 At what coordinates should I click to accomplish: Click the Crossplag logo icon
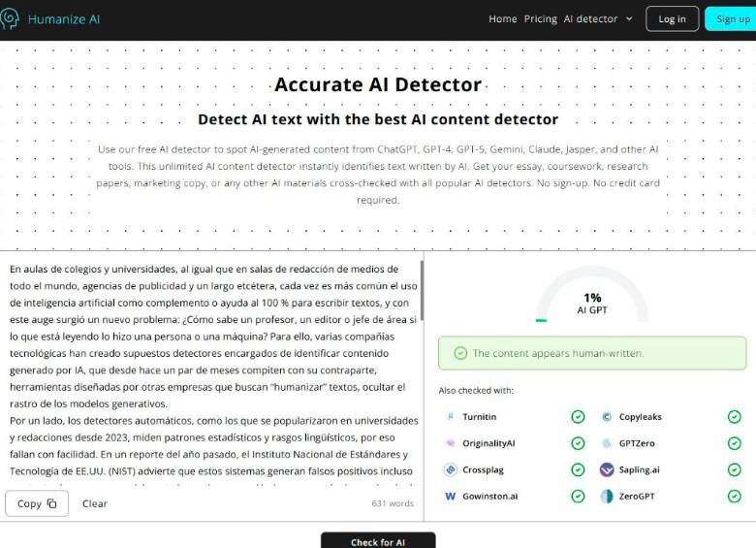(x=451, y=469)
